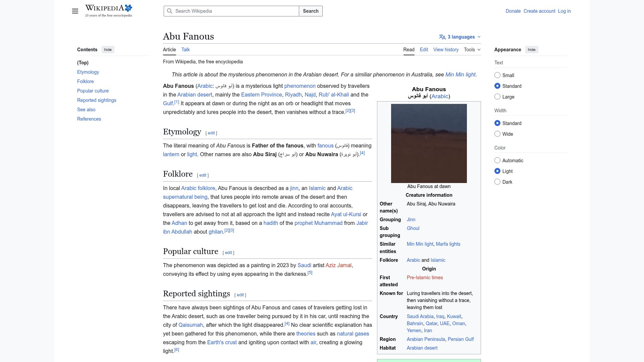Click the search magnifier icon
The image size is (644, 362).
[x=170, y=11]
